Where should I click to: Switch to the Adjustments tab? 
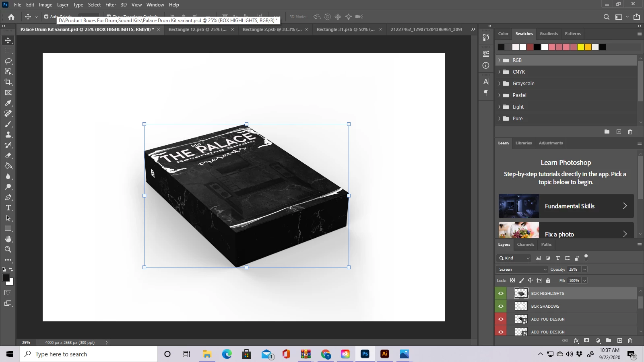click(x=551, y=143)
